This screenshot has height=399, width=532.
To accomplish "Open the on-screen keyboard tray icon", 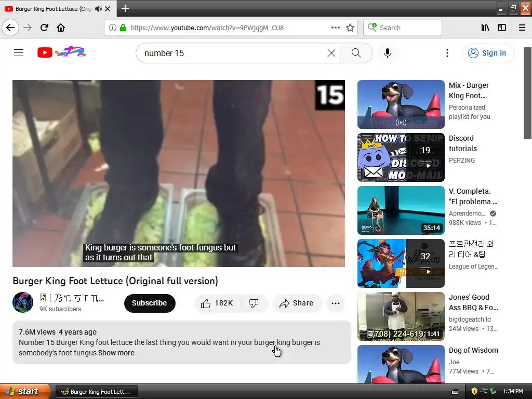I will tap(455, 392).
